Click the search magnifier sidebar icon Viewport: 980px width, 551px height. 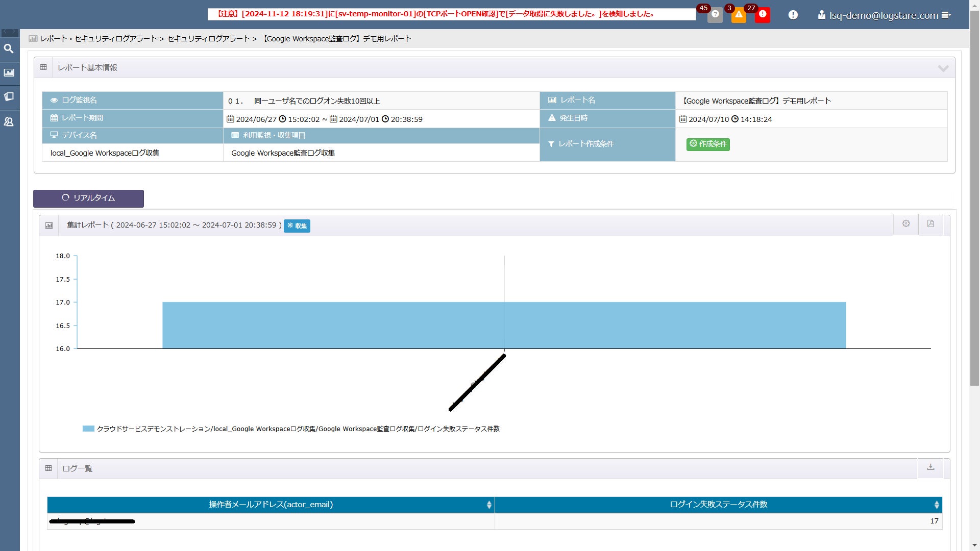[x=9, y=49]
